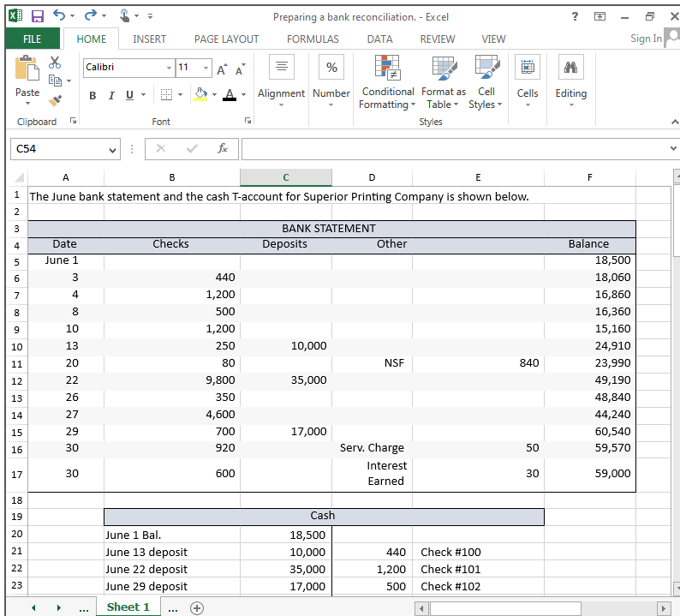Open the Cells group button
The height and width of the screenshot is (616, 680).
pyautogui.click(x=528, y=81)
